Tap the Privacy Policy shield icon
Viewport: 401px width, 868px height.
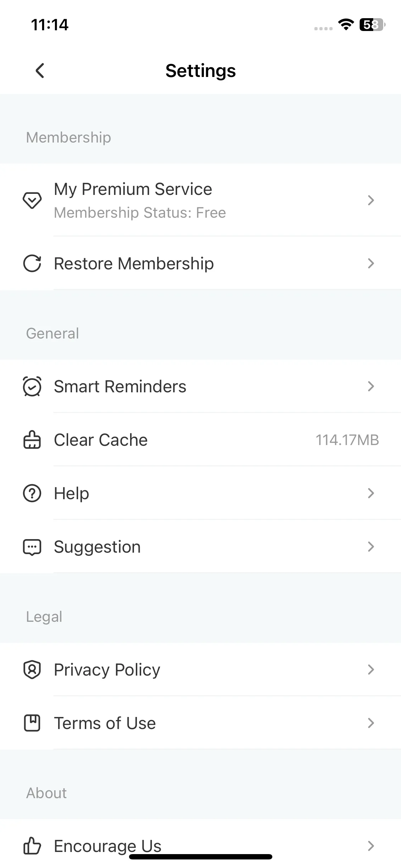click(x=32, y=670)
